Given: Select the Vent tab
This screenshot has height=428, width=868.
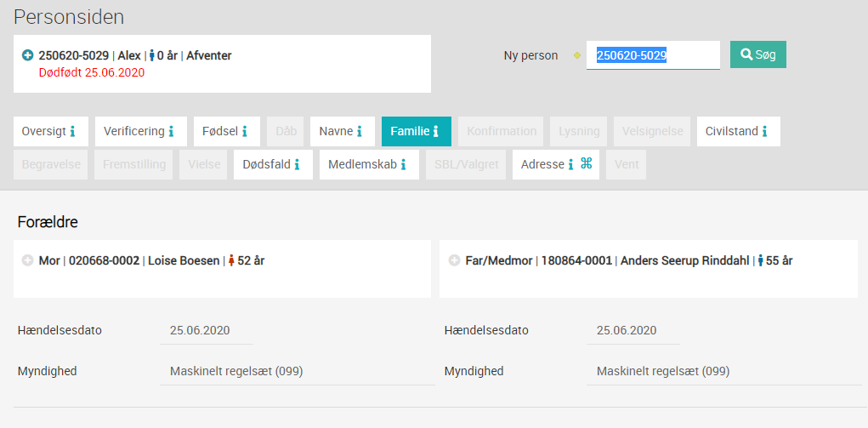Looking at the screenshot, I should pyautogui.click(x=626, y=165).
